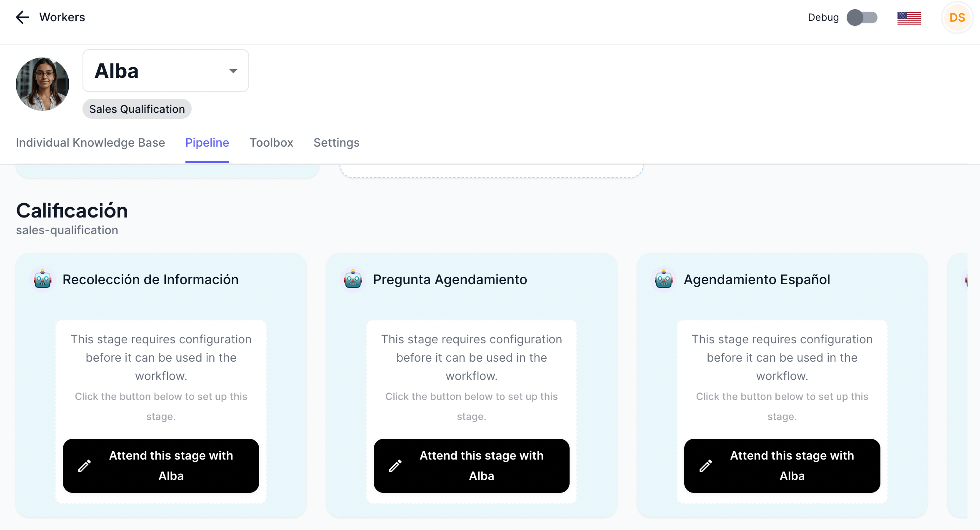The width and height of the screenshot is (980, 530).
Task: Open the DS user avatar menu
Action: point(957,17)
